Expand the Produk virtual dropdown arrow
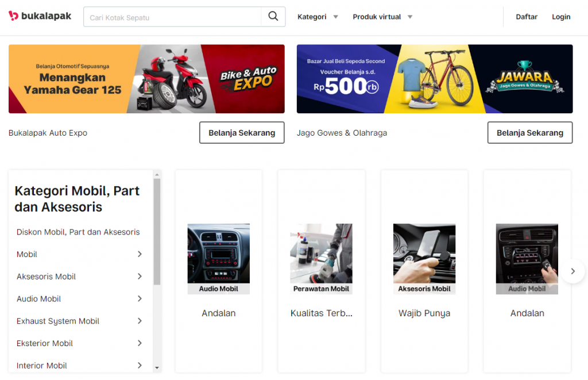Viewport: 588px width, 380px height. 410,17
